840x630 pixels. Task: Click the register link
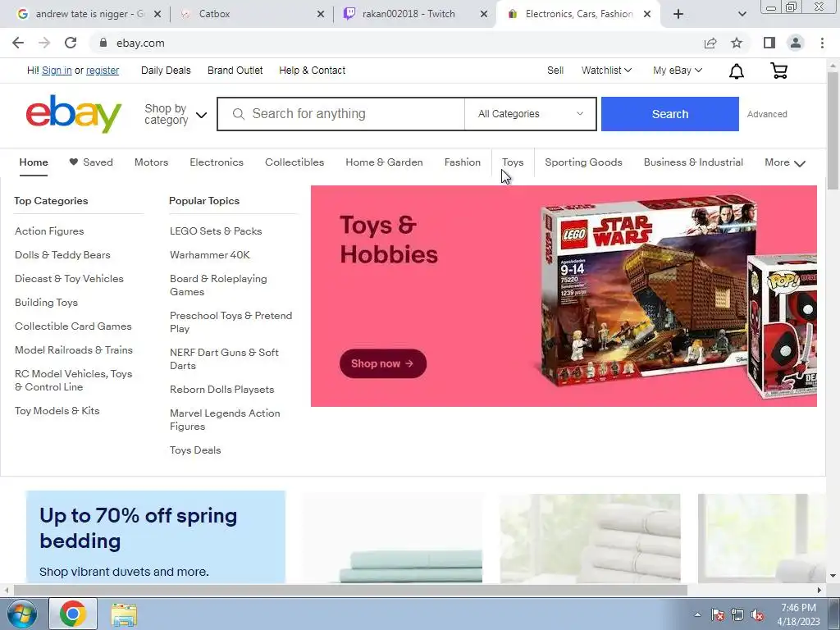(103, 71)
